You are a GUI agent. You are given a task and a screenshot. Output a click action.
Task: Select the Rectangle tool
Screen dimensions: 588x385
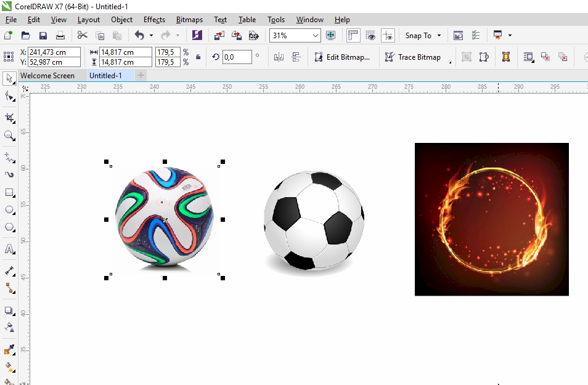coord(9,192)
